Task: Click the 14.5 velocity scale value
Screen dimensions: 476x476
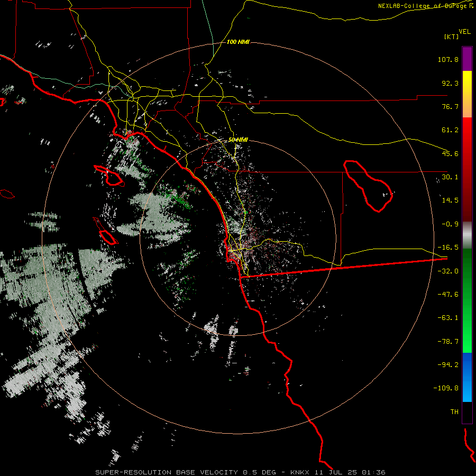Action: [450, 200]
